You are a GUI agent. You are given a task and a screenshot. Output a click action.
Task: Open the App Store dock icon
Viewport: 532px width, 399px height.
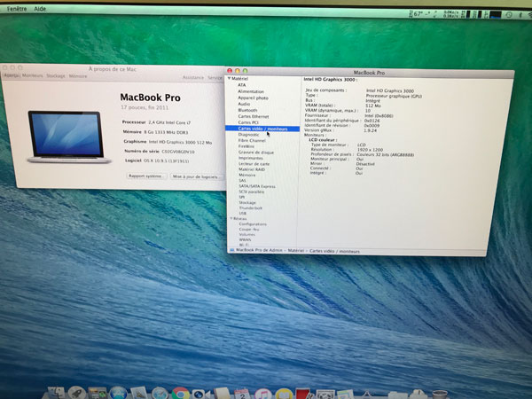(118, 393)
